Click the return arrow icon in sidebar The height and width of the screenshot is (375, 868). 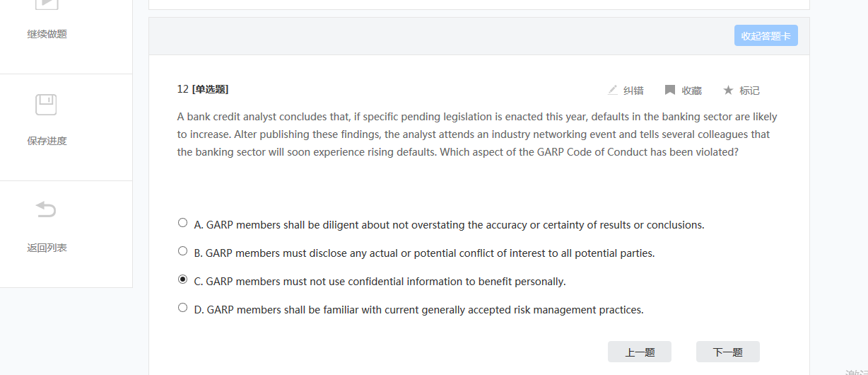coord(47,210)
